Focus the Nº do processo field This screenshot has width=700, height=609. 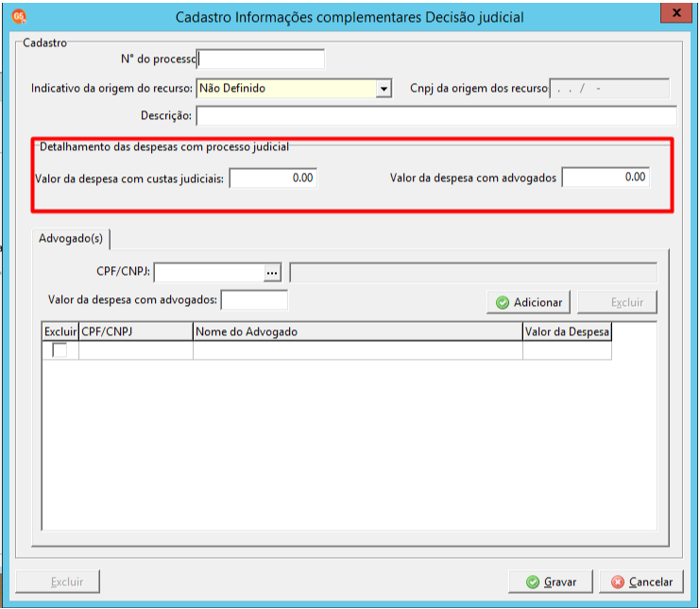click(x=261, y=59)
